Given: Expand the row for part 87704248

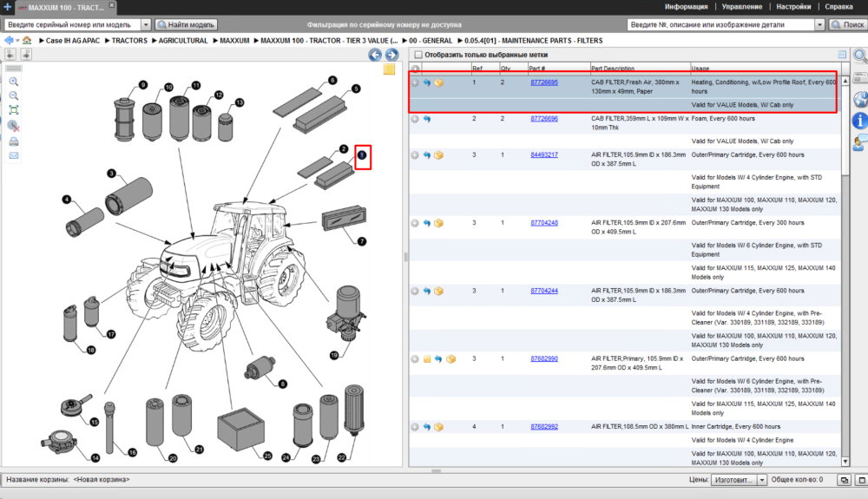Looking at the screenshot, I should 415,224.
